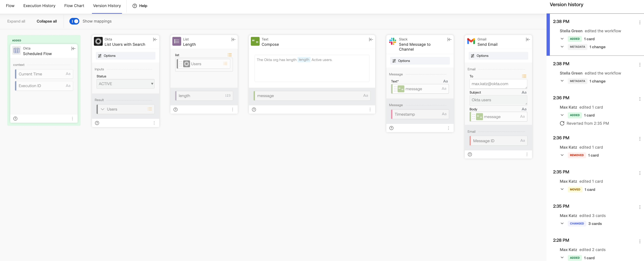This screenshot has width=644, height=261.
Task: Click the List Length card icon
Action: click(177, 41)
